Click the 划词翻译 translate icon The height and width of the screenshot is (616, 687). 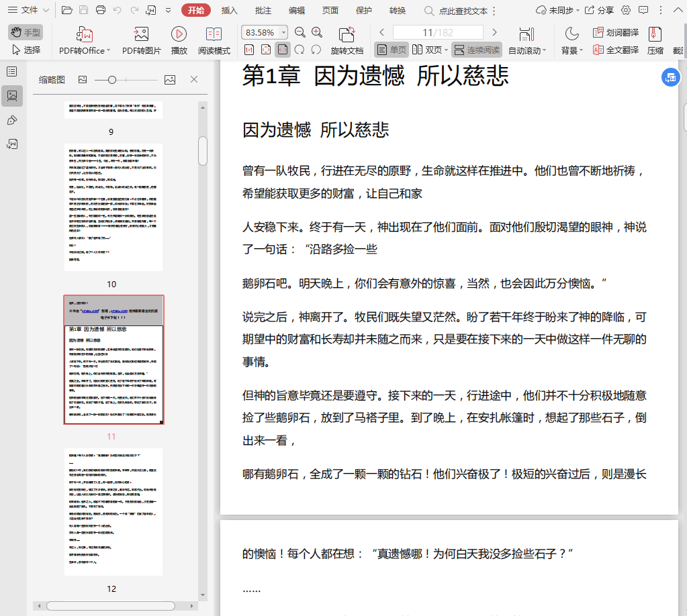tap(615, 32)
